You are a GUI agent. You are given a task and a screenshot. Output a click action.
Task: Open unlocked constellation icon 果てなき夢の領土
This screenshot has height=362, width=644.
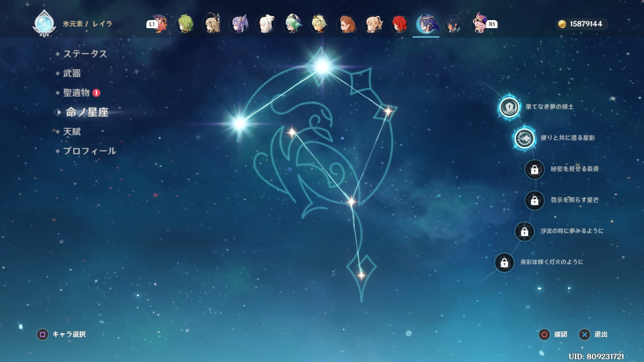[x=509, y=107]
